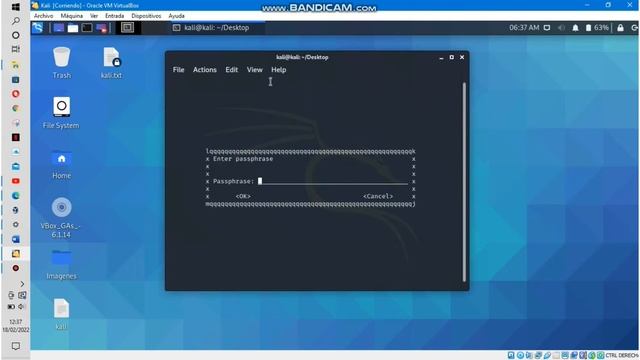Image resolution: width=640 pixels, height=360 pixels.
Task: Click the Windows search magnifier icon
Action: 16,21
